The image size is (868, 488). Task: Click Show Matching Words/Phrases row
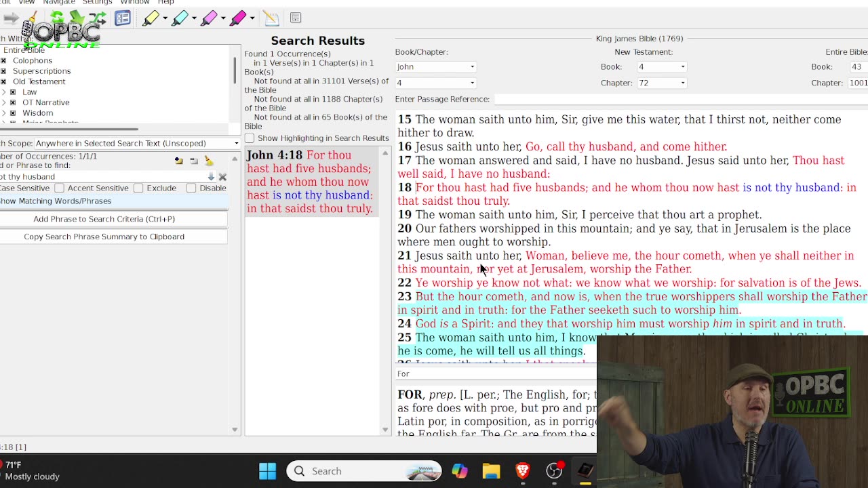tap(113, 201)
